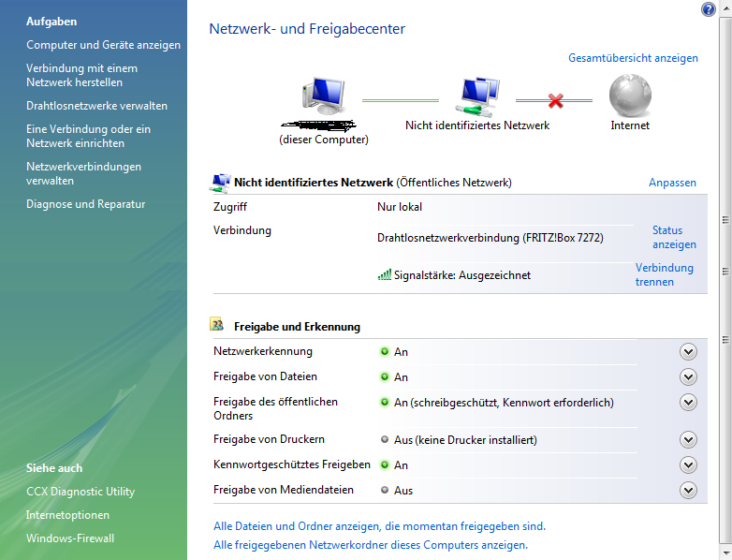Image resolution: width=732 pixels, height=560 pixels.
Task: Click 'Drahtlosnetzwerkverbindung (FRITZ!Box 7272)' text
Action: tap(490, 238)
